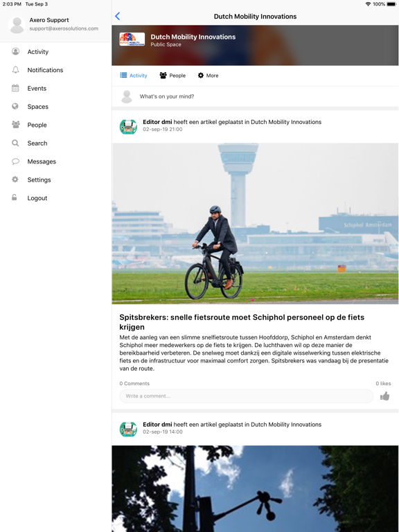Switch to the People tab in the space

tap(172, 76)
